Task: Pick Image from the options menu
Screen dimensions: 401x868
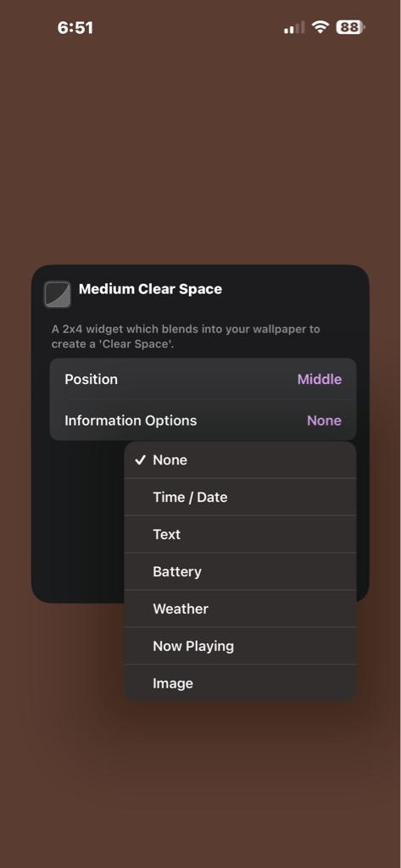Action: (240, 683)
